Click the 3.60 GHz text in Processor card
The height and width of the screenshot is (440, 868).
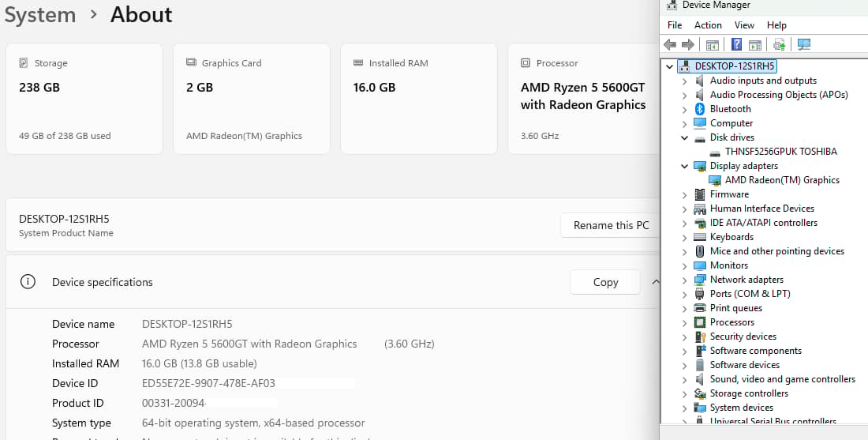tap(540, 136)
